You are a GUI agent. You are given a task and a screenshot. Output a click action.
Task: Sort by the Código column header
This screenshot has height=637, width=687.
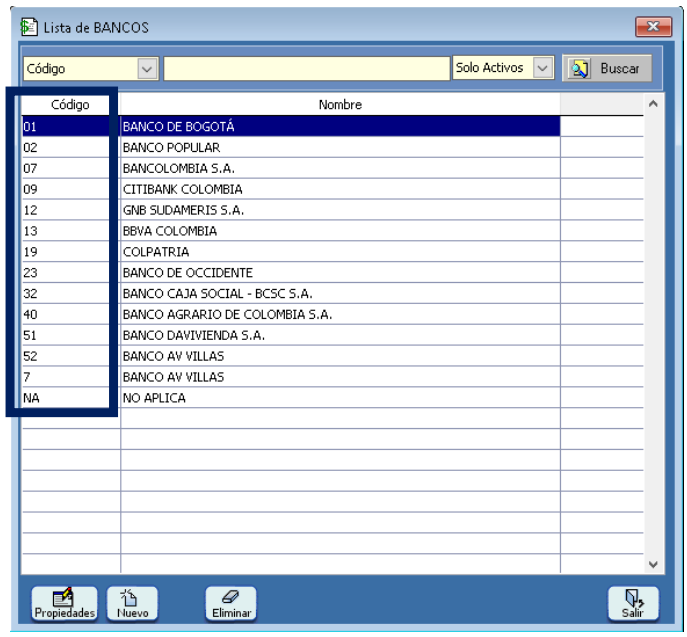tap(70, 105)
